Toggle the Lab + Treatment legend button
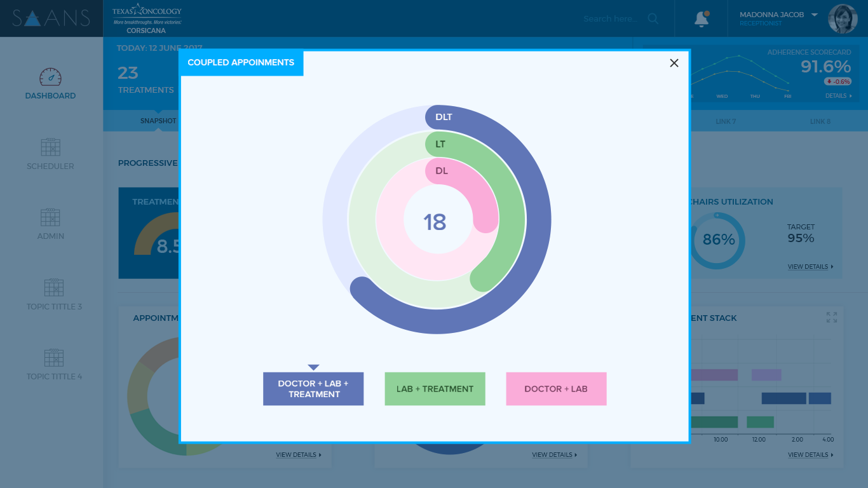The width and height of the screenshot is (868, 488). pos(435,389)
